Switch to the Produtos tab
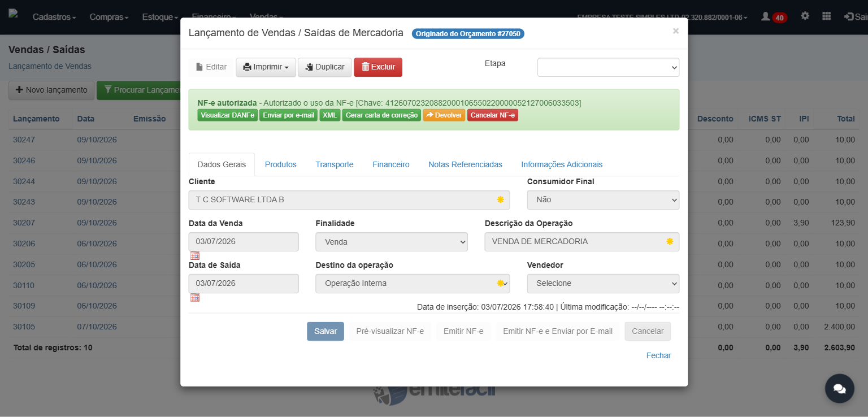 (x=281, y=164)
